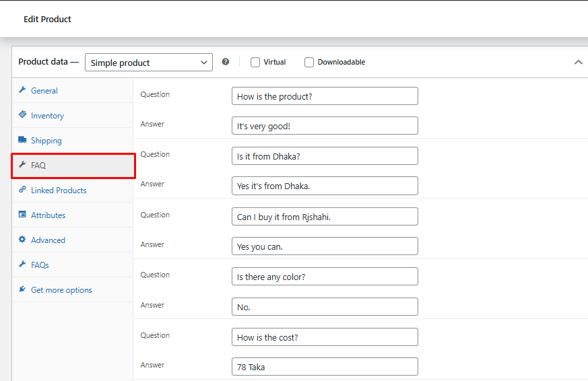The image size is (588, 381).
Task: Focus the 'Is it from Dhaka?' question field
Action: (324, 156)
